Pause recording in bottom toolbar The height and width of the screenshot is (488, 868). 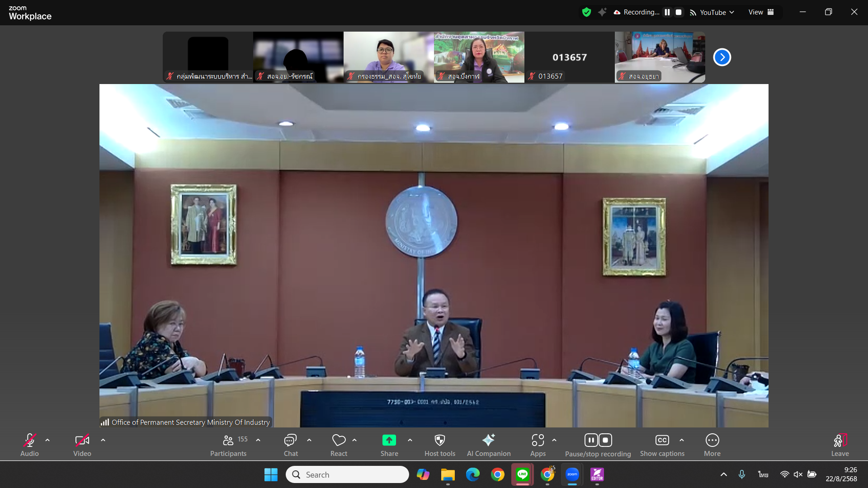pos(591,440)
